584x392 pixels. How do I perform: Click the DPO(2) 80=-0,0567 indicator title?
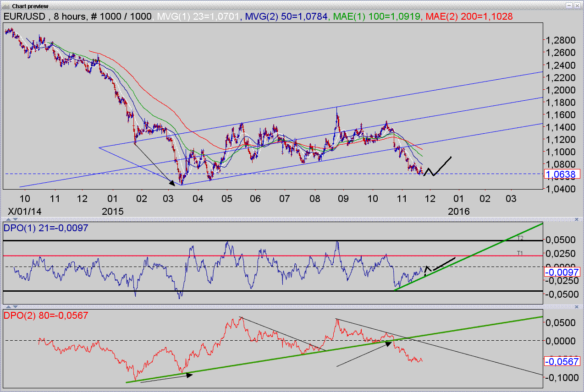[46, 315]
